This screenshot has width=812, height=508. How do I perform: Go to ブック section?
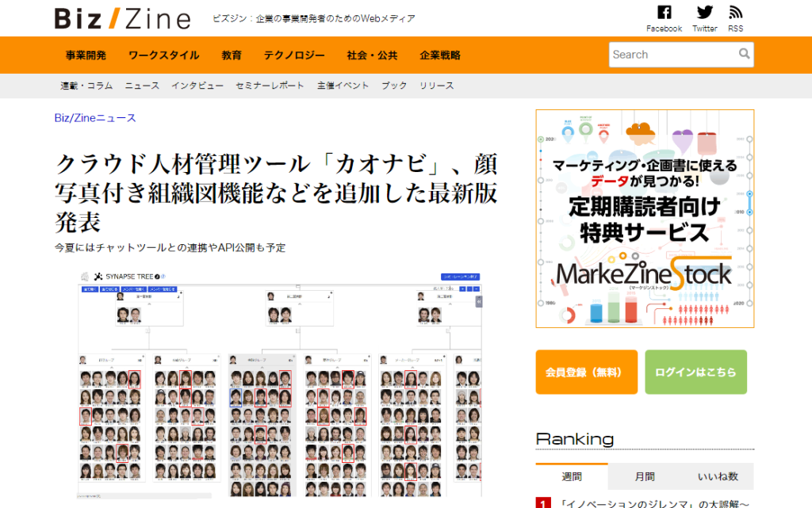(x=394, y=86)
